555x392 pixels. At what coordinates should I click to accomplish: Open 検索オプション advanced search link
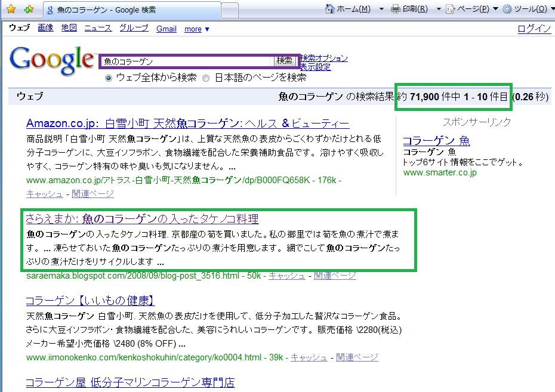tap(324, 58)
